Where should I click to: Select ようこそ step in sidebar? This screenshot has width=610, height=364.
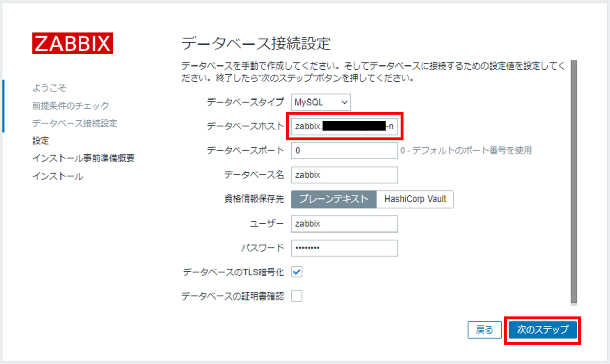point(49,88)
